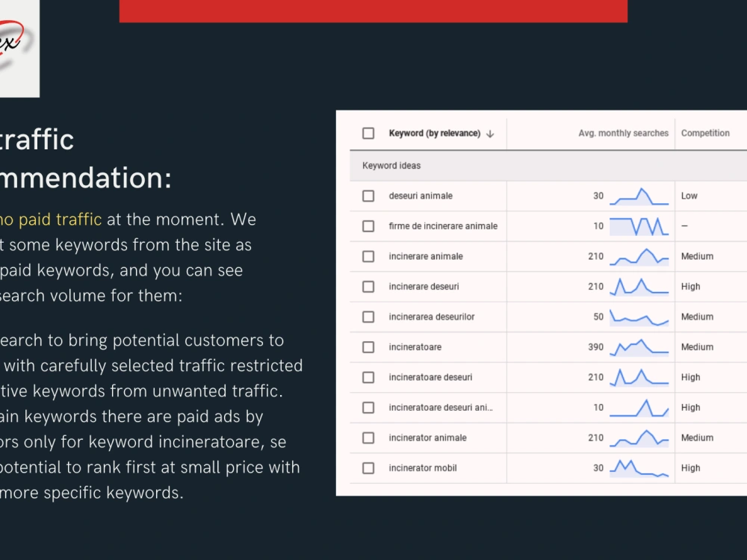The height and width of the screenshot is (560, 747).
Task: Tick the select-all checkbox in header row
Action: click(368, 134)
